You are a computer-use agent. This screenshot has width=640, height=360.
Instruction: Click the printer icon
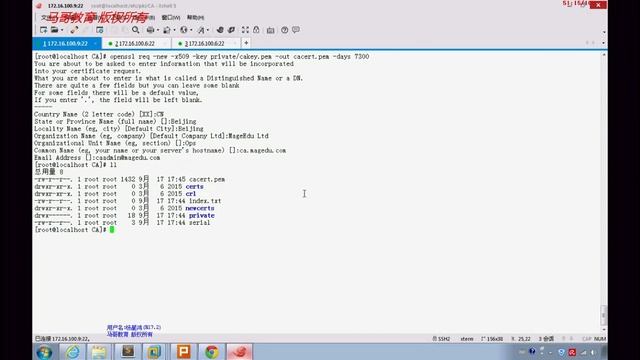tap(151, 30)
